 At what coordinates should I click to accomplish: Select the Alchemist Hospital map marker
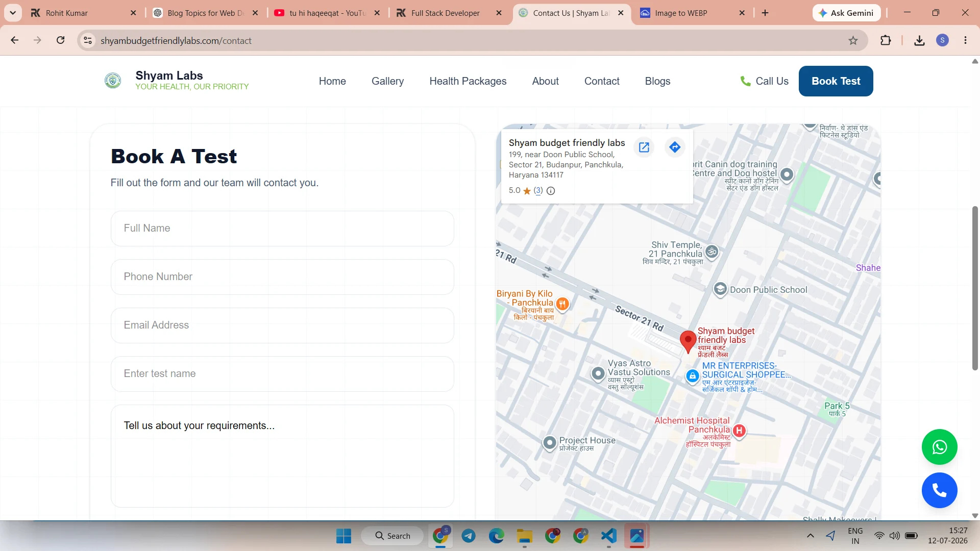739,431
